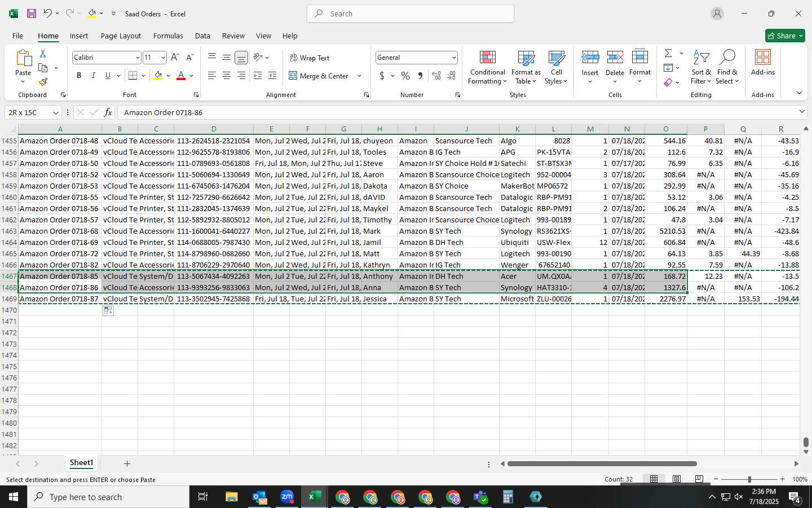
Task: Increase font size with the larger A
Action: pyautogui.click(x=175, y=58)
